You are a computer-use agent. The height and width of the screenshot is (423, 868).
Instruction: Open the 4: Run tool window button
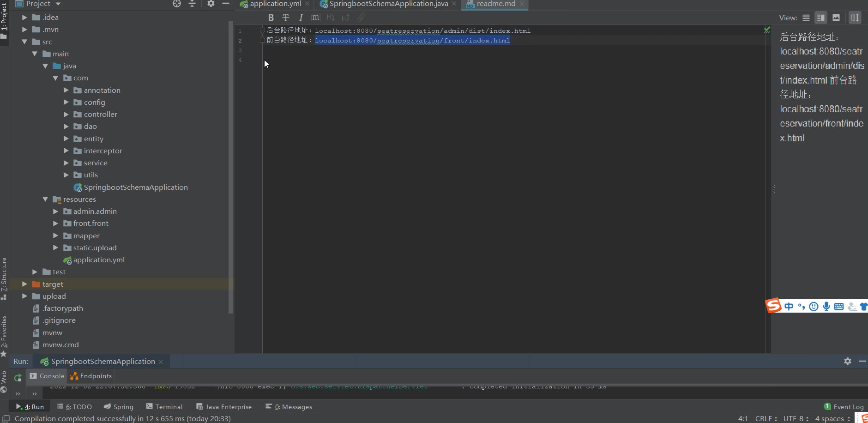[x=30, y=406]
